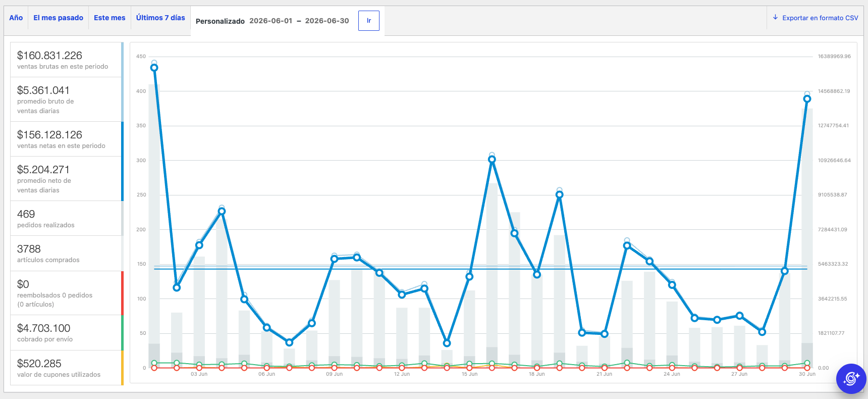The width and height of the screenshot is (868, 399).
Task: Select the Personalizado range tab label
Action: pyautogui.click(x=220, y=21)
